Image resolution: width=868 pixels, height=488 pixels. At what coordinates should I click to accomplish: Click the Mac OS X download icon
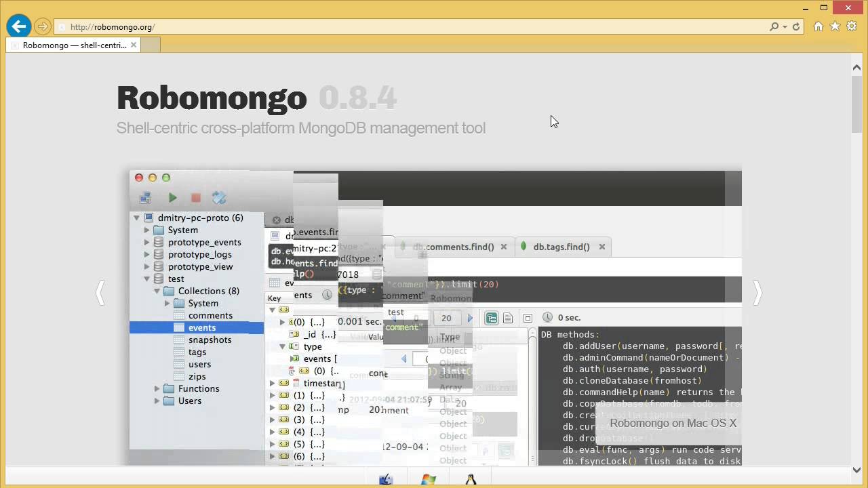386,480
